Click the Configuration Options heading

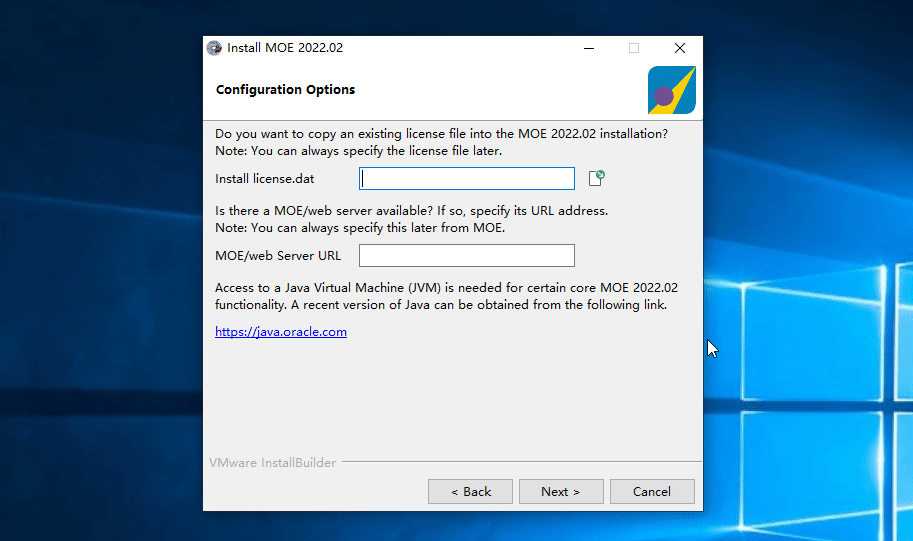pyautogui.click(x=285, y=90)
